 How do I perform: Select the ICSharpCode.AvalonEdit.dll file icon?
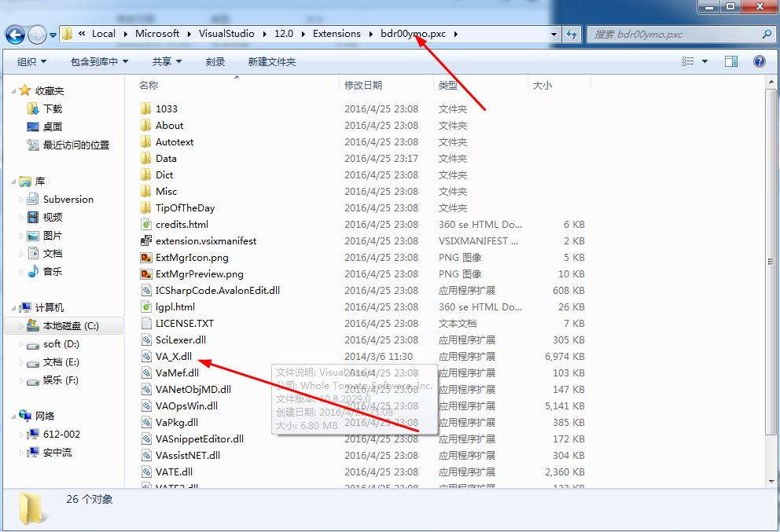click(x=145, y=291)
